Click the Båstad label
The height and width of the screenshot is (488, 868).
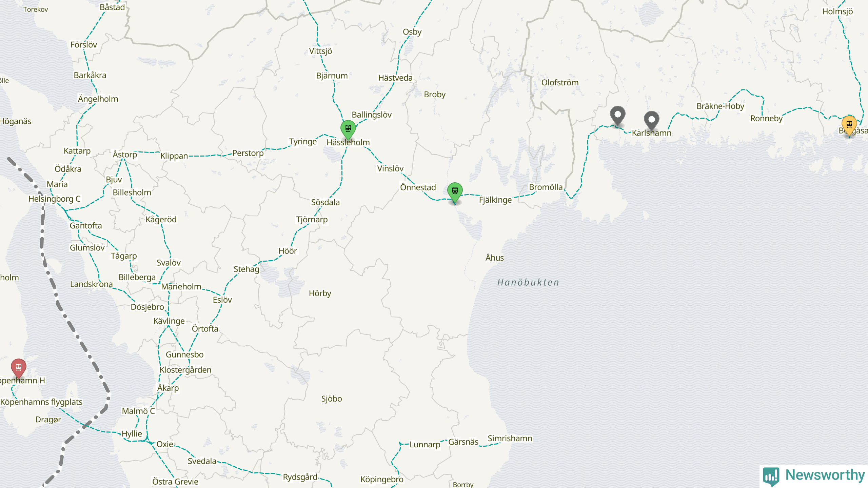coord(112,7)
